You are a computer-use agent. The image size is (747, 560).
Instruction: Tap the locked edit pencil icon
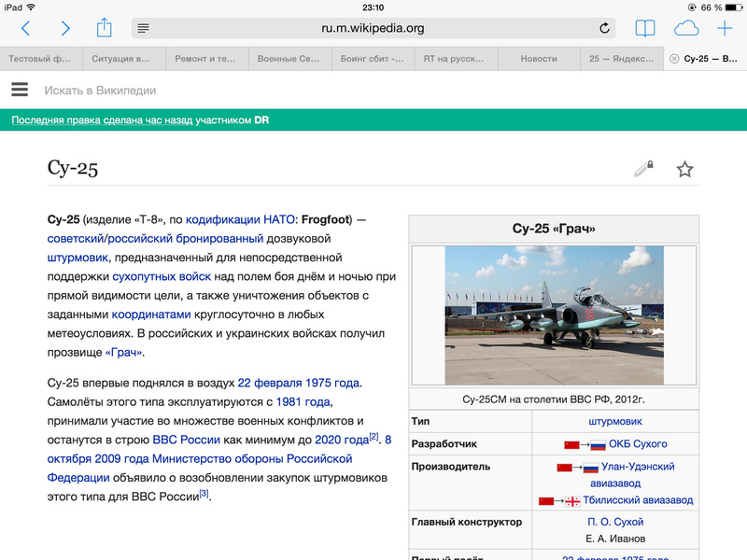click(643, 169)
